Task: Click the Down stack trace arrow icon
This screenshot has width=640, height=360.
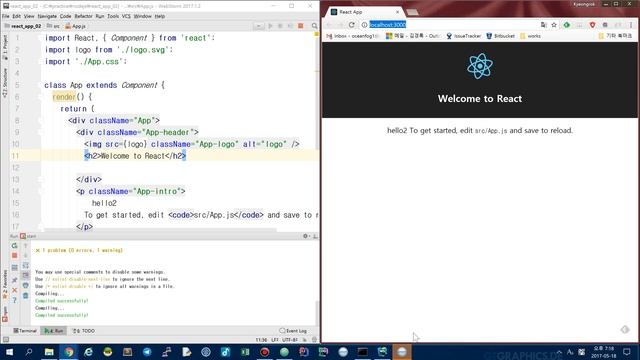Action: tap(25, 256)
